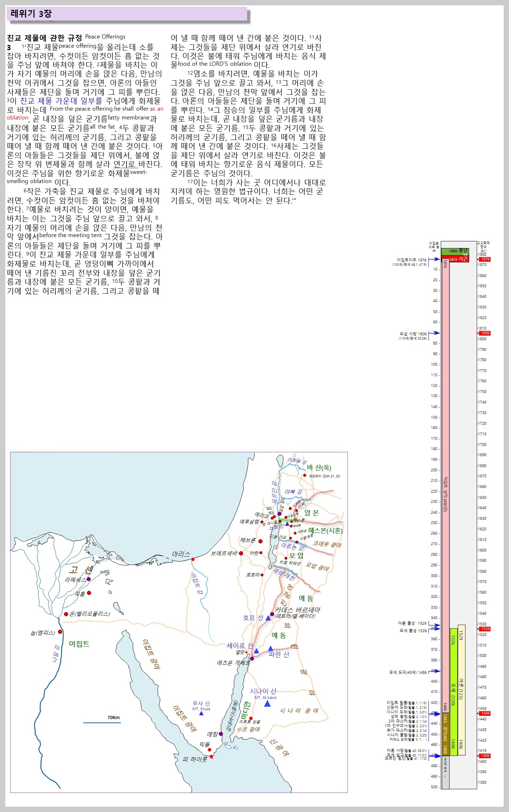Viewport: 509px width, 812px height.
Task: Click the red dot at 키르 하레셋
Action: point(286,558)
